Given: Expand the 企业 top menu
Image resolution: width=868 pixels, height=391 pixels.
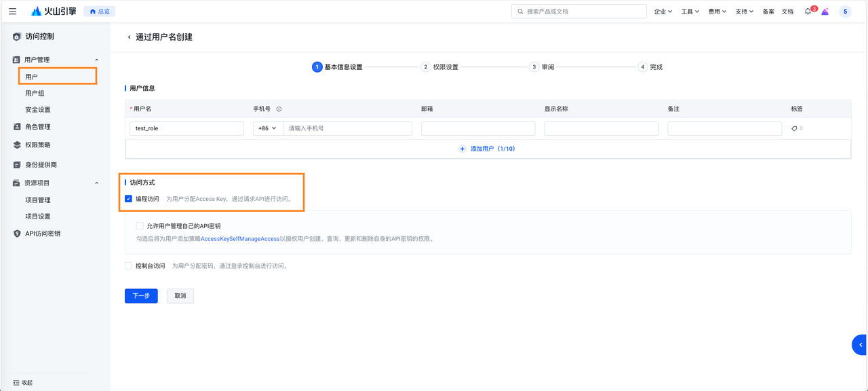Looking at the screenshot, I should [x=663, y=12].
